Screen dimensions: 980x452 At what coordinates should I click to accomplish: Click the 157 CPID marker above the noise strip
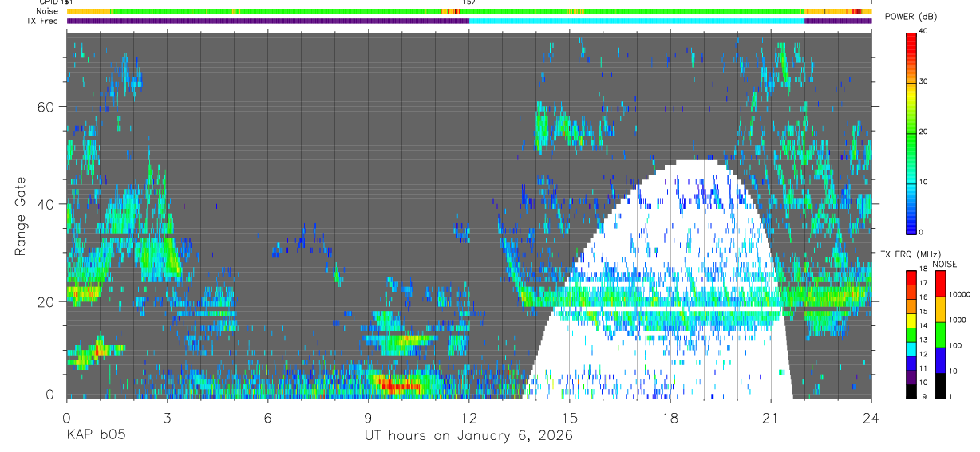469,2
